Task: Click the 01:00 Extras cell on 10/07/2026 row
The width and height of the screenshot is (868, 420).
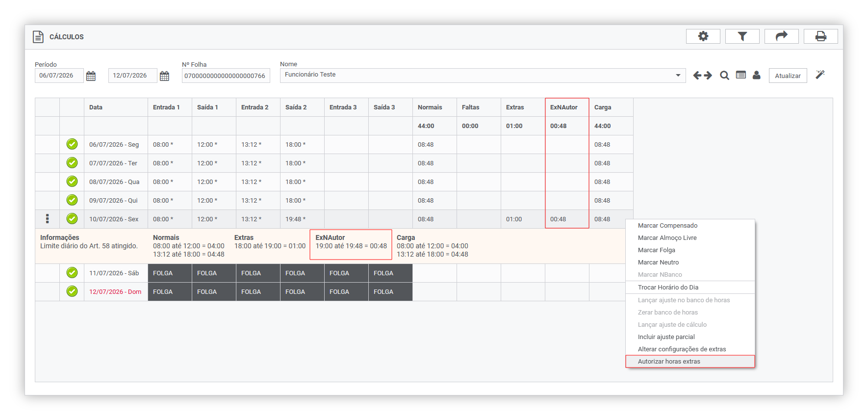Action: pos(523,219)
